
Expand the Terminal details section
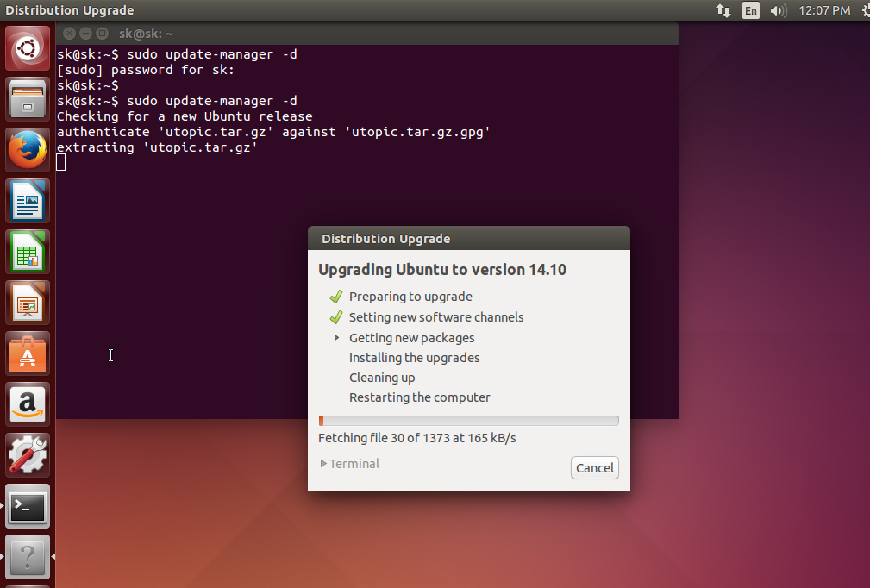350,464
